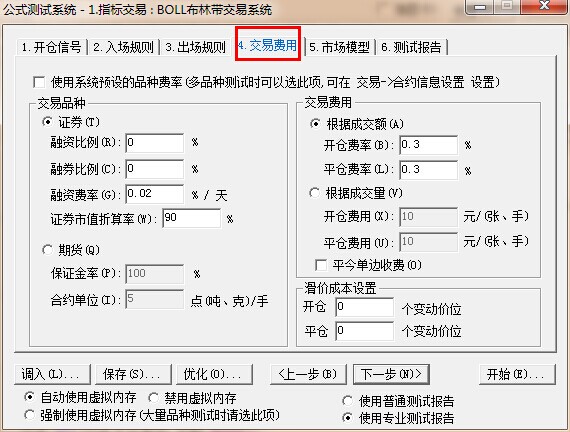Viewport: 570px width, 432px height.
Task: Go back with <上一步(B) button
Action: click(x=308, y=374)
